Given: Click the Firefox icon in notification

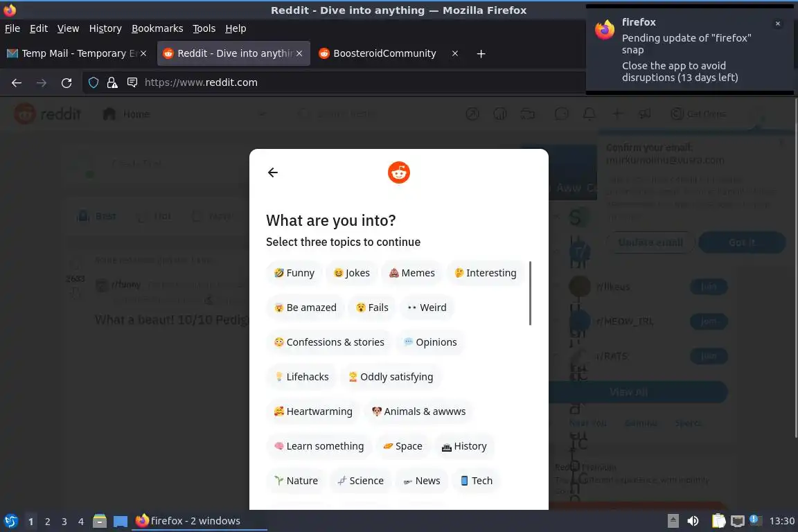Looking at the screenshot, I should pyautogui.click(x=605, y=30).
